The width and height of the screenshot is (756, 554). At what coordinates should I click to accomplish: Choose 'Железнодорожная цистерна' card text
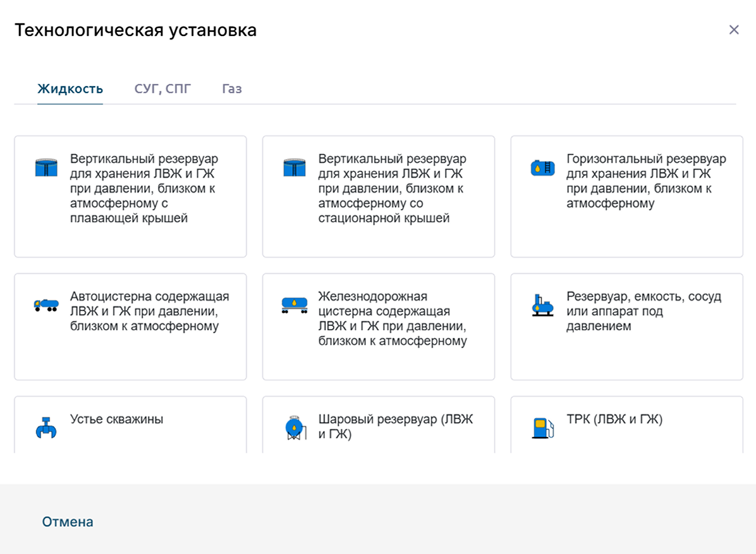click(x=393, y=318)
